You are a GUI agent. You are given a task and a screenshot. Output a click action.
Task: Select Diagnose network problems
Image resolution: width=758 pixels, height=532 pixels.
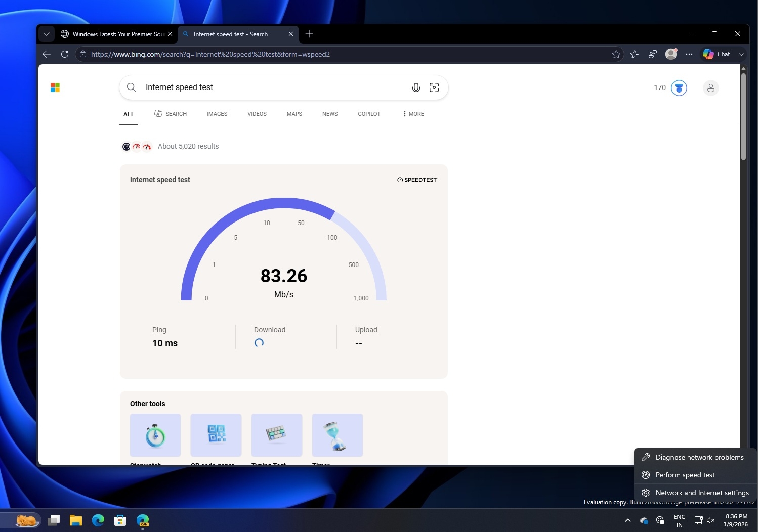click(699, 457)
